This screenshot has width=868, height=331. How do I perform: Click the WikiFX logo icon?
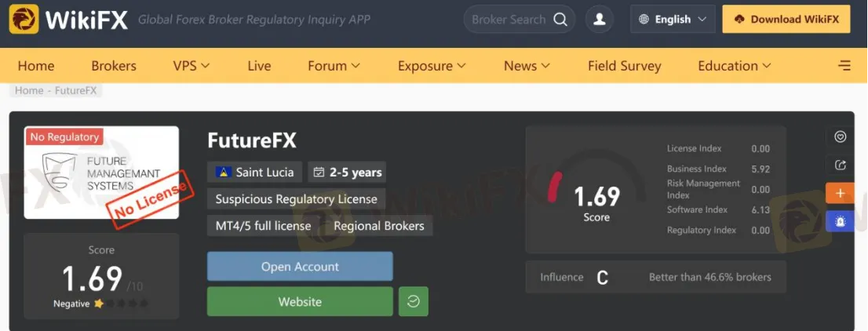[24, 20]
